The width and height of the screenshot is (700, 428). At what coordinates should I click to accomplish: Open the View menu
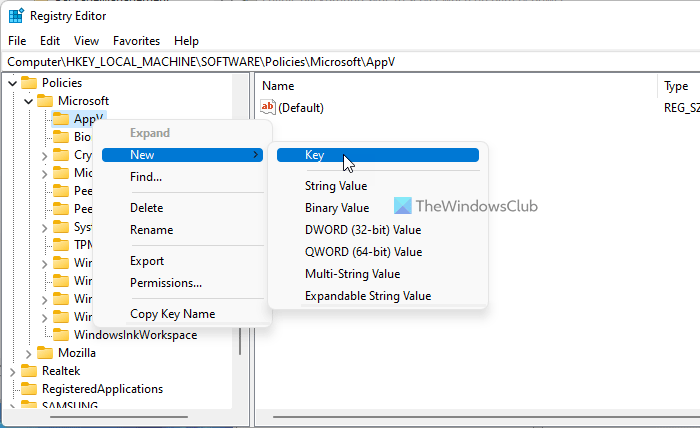tap(86, 41)
